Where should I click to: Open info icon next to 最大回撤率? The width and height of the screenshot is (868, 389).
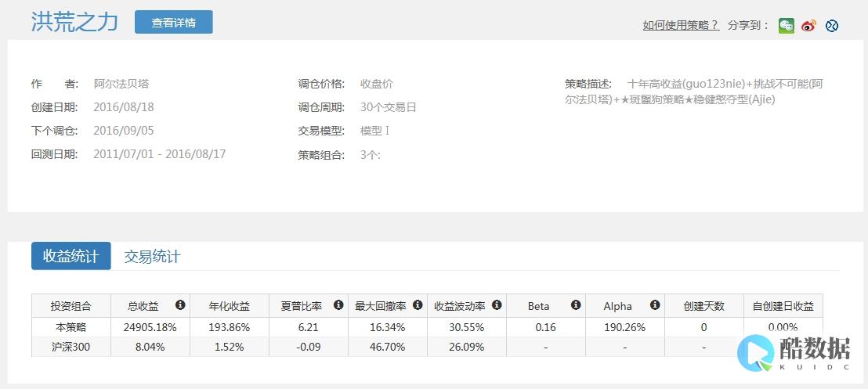pos(418,305)
